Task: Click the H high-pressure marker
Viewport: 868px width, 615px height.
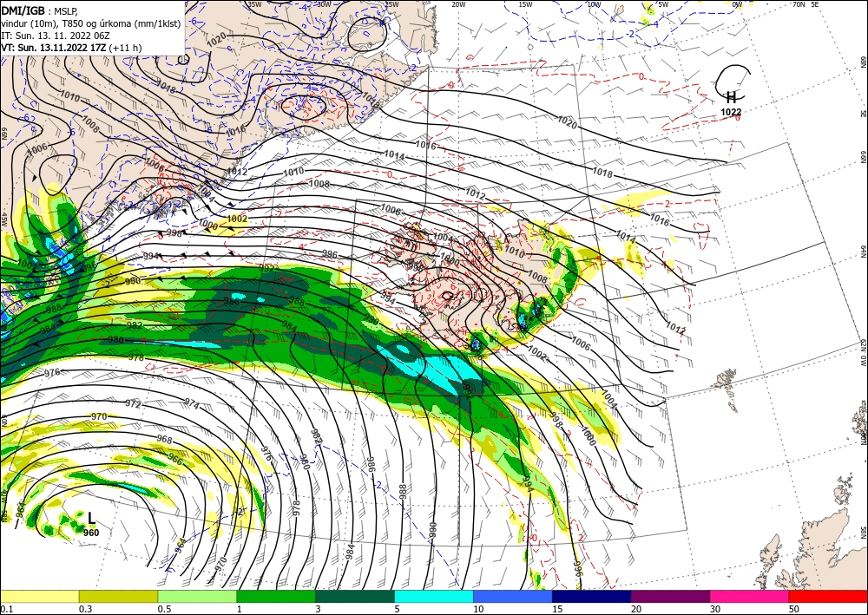Action: click(731, 98)
